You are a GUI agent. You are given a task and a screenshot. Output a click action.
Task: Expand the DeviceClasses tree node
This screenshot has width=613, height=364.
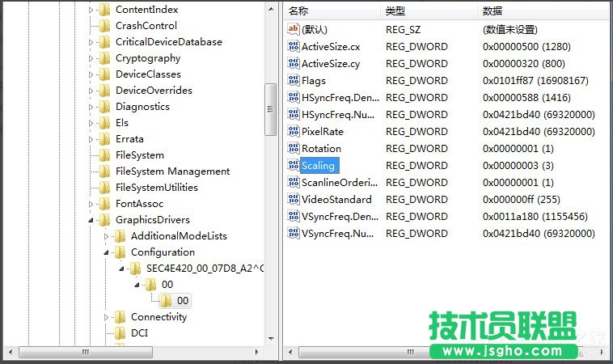(91, 74)
